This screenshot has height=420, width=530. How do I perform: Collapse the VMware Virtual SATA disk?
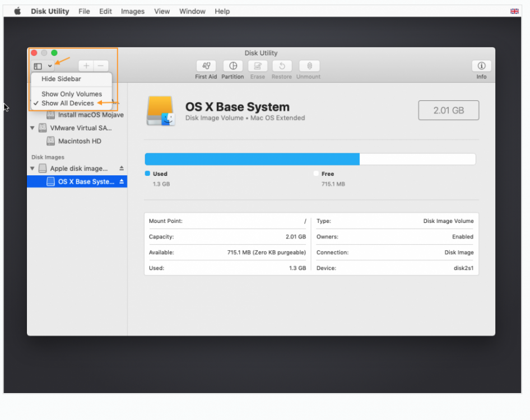(32, 128)
